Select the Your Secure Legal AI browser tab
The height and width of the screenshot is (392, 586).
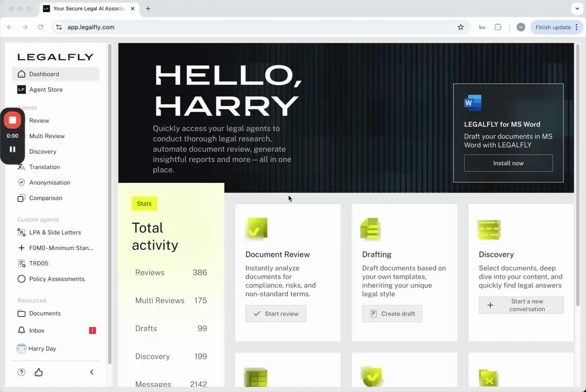tap(89, 9)
